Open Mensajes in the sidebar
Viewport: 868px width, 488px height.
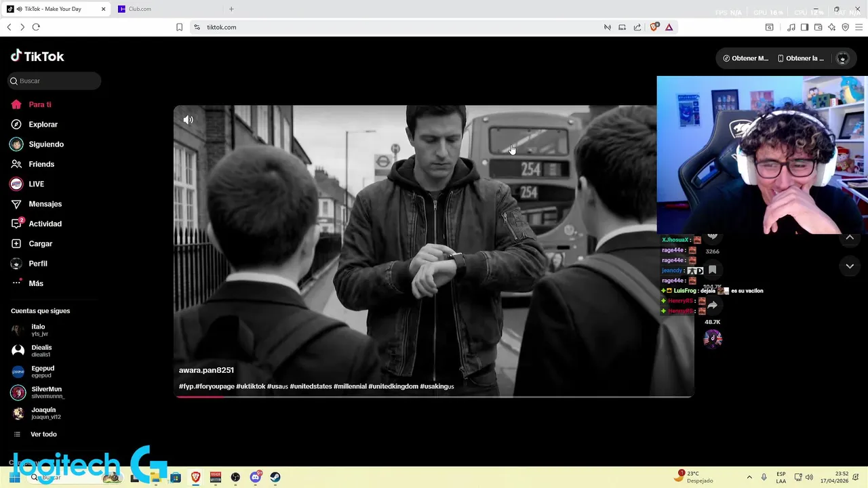click(36, 204)
